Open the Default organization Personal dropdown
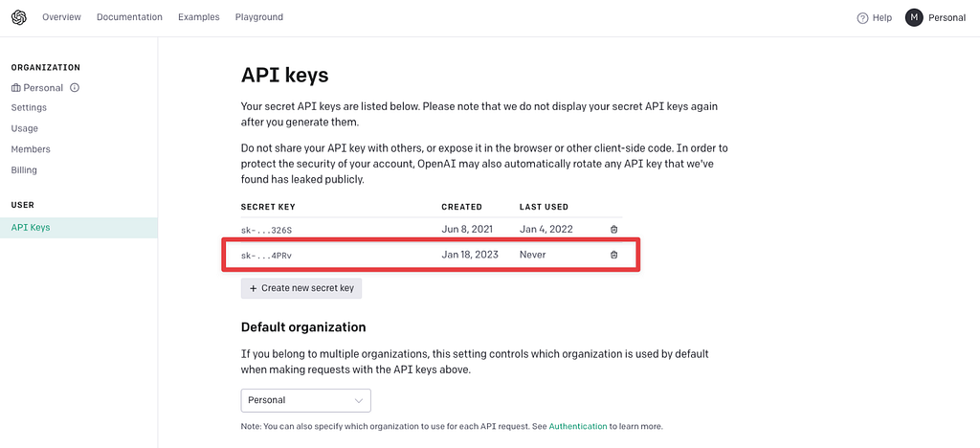The height and width of the screenshot is (448, 980). 305,400
